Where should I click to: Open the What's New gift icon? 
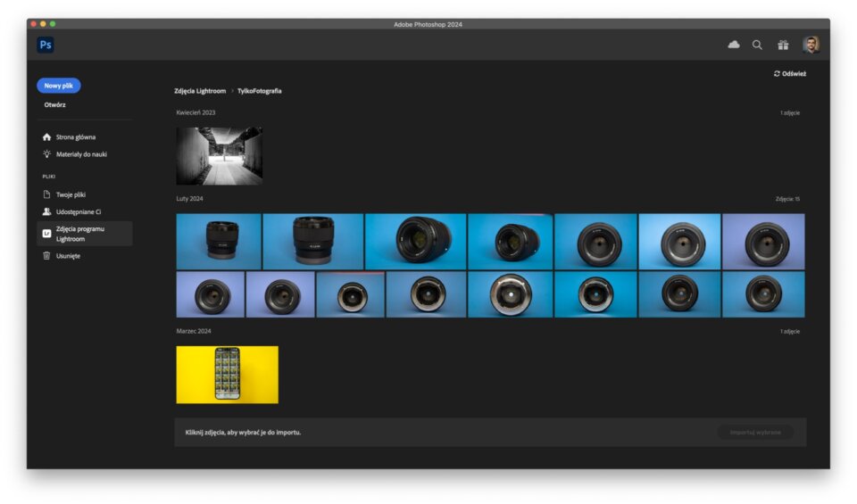tap(783, 45)
